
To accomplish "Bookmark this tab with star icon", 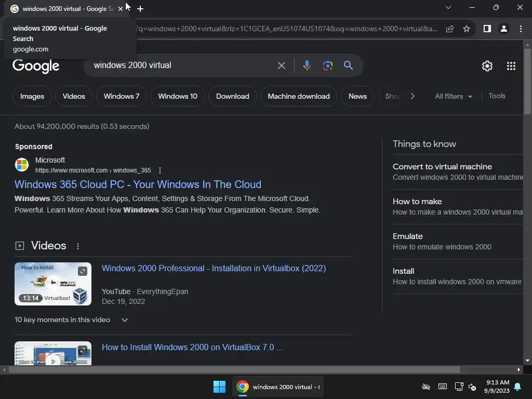I will coord(467,29).
